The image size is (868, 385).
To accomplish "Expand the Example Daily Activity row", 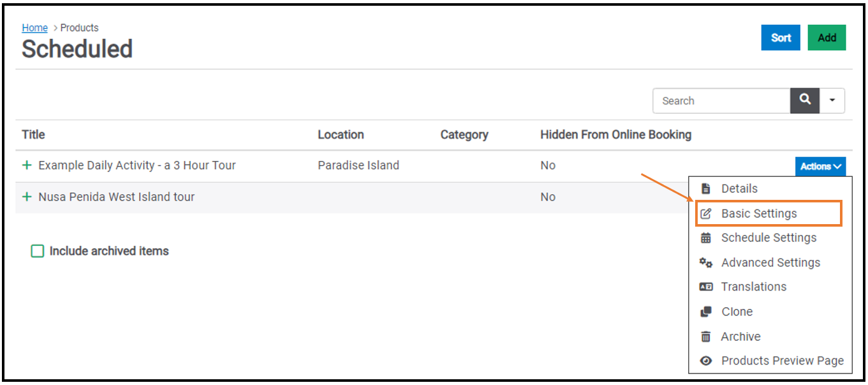I will click(27, 165).
